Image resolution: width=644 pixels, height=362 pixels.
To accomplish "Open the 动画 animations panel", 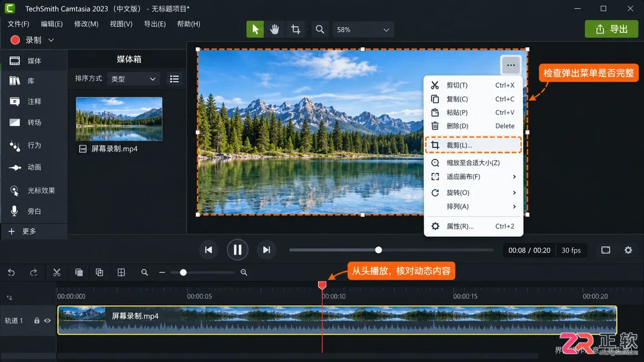I will 34,167.
